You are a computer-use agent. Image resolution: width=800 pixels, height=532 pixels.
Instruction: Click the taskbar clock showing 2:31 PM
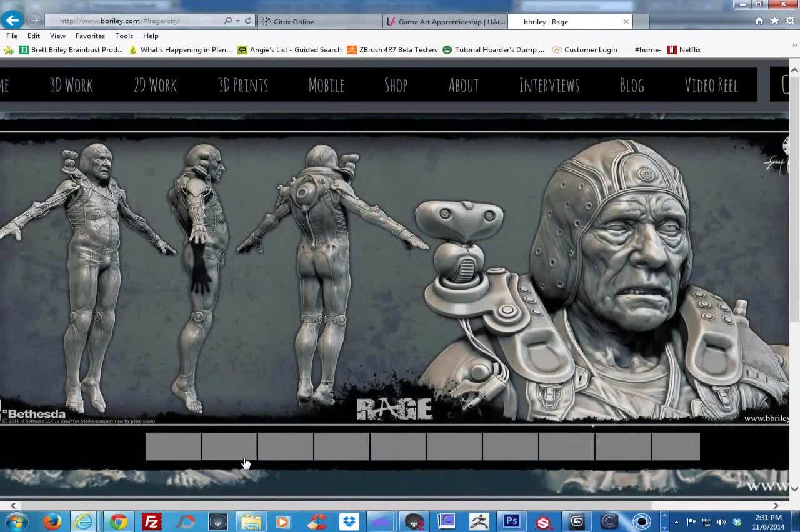point(768,522)
